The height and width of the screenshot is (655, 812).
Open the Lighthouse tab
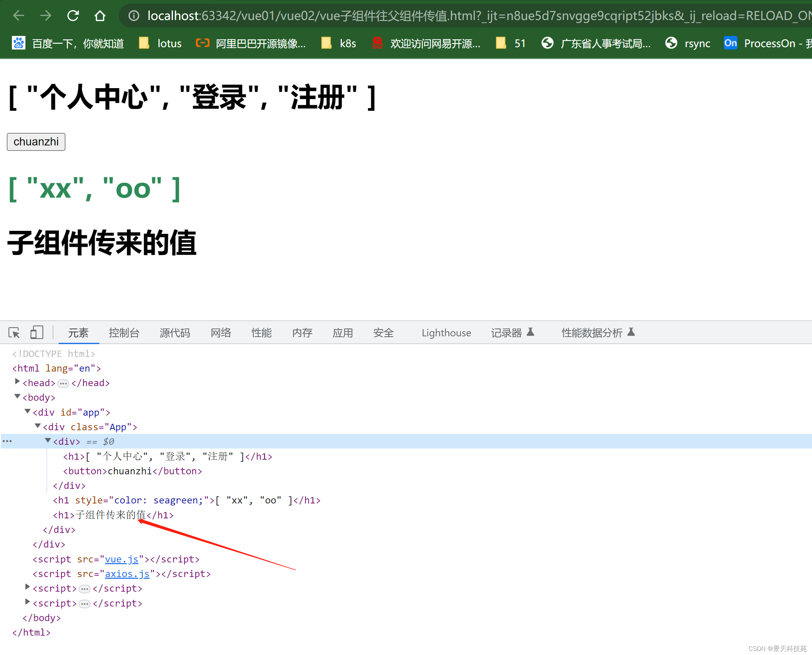[447, 332]
